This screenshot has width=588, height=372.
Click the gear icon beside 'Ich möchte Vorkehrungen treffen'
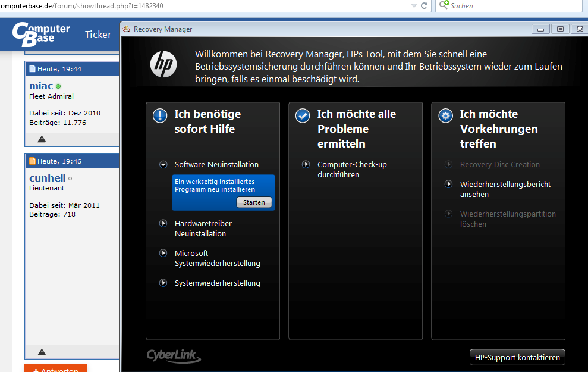pyautogui.click(x=445, y=115)
